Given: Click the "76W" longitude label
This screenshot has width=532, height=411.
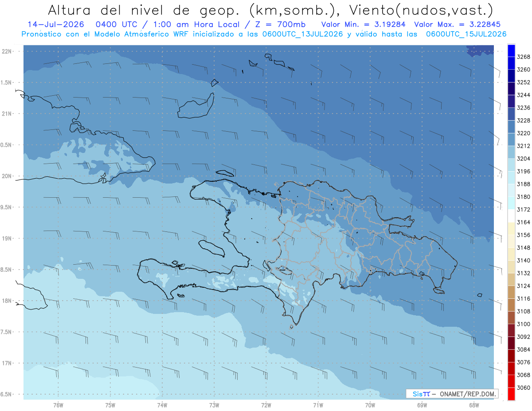Looking at the screenshot, I should coord(58,405).
